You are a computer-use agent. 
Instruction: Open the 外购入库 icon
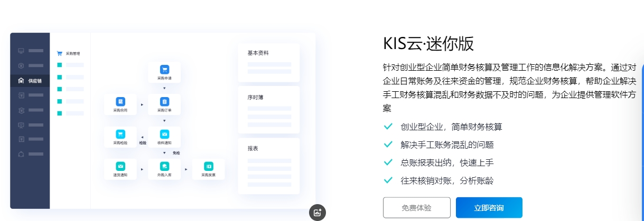tap(164, 166)
